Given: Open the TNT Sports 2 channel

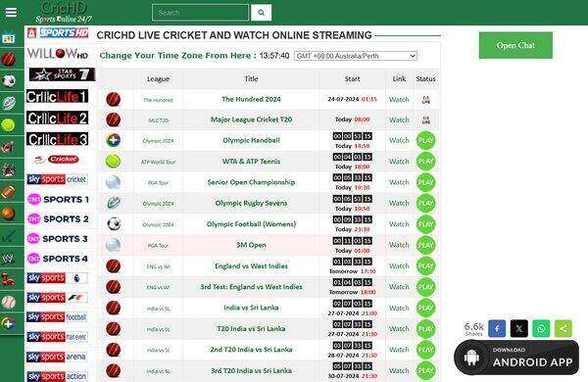Looking at the screenshot, I should point(58,219).
